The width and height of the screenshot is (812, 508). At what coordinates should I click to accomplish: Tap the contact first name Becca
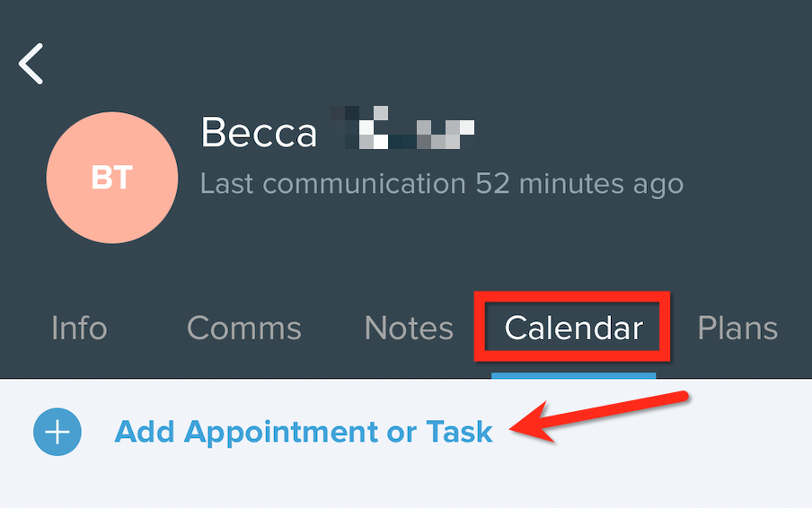point(259,133)
